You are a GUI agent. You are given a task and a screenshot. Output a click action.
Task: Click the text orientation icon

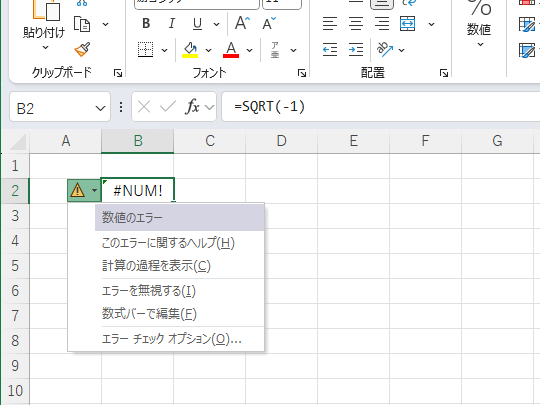[385, 49]
